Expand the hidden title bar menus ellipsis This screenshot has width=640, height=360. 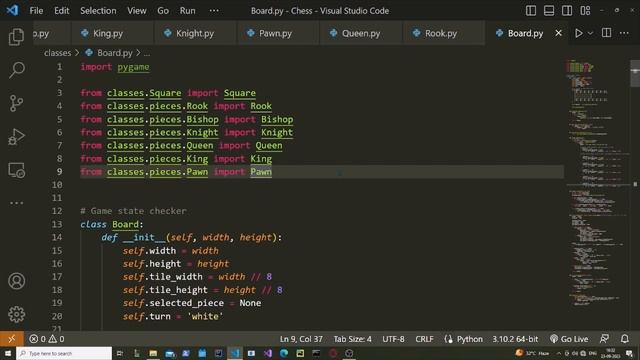point(214,11)
